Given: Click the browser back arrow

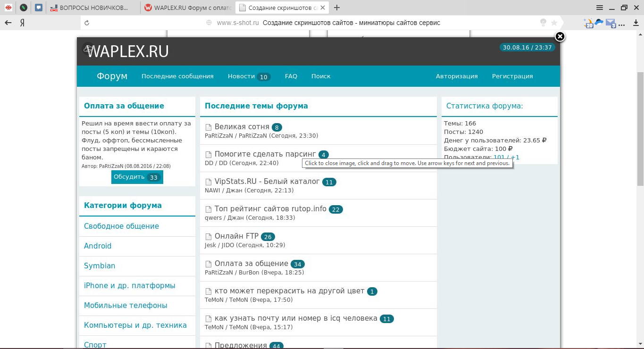Looking at the screenshot, I should coord(8,23).
